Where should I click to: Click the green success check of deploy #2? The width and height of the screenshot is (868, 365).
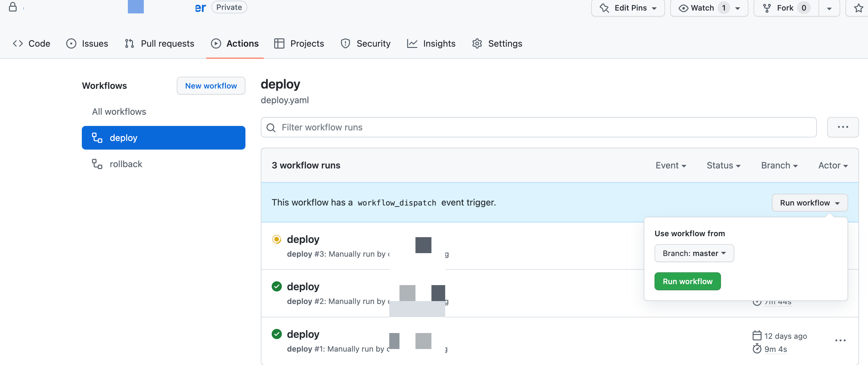point(276,286)
